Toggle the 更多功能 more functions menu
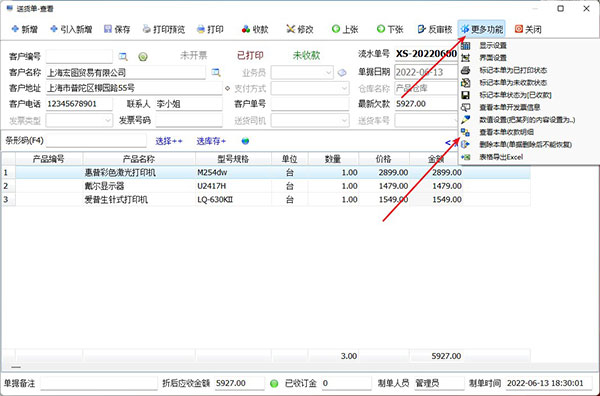This screenshot has height=396, width=600. point(482,29)
